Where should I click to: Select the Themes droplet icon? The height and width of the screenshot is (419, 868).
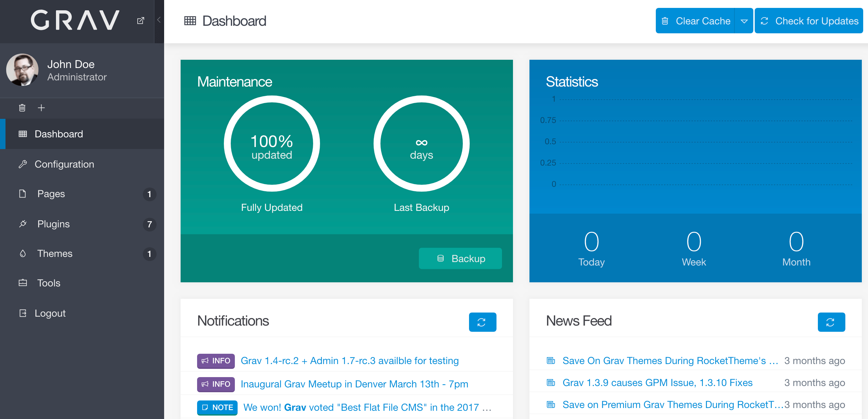(23, 253)
